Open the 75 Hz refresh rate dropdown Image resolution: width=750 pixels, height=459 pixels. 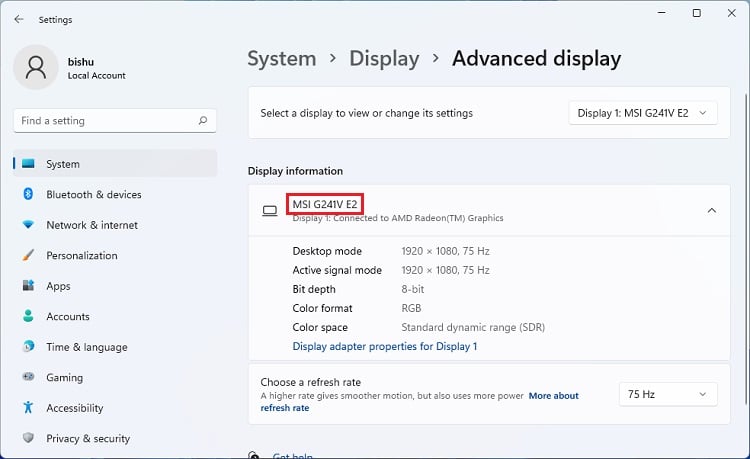pos(668,394)
